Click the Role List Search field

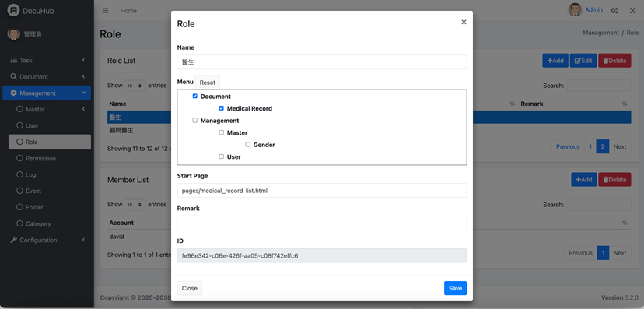(598, 86)
